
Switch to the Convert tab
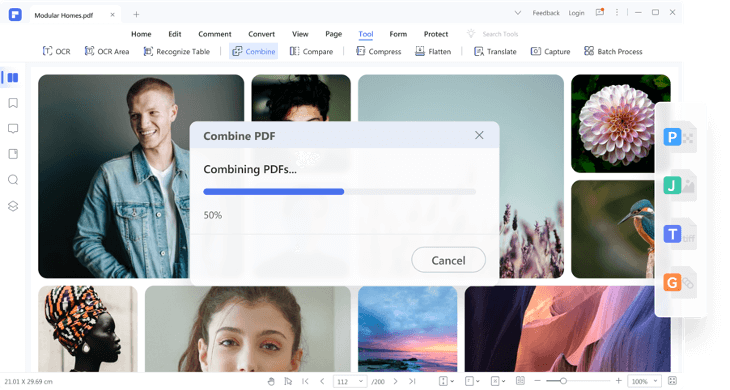261,34
